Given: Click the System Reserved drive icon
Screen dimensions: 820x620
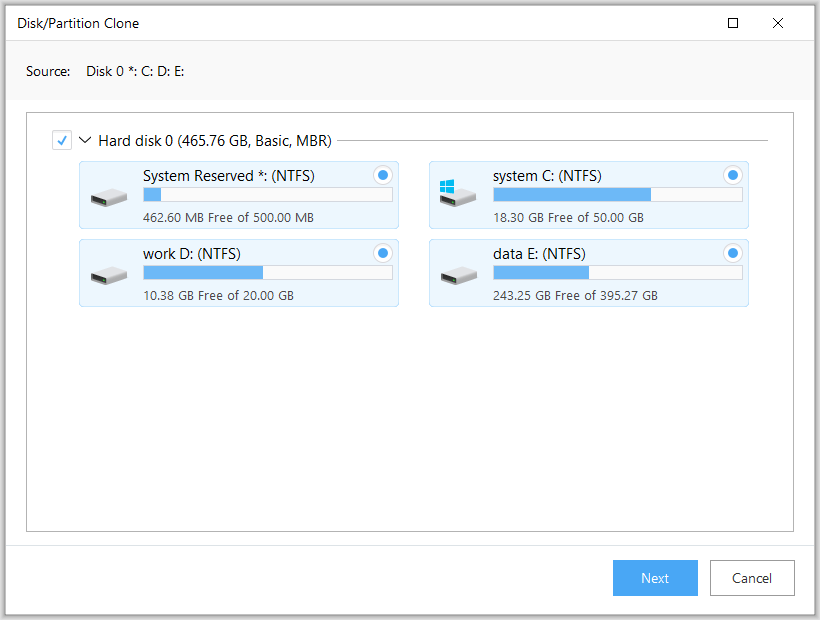Looking at the screenshot, I should pos(107,195).
